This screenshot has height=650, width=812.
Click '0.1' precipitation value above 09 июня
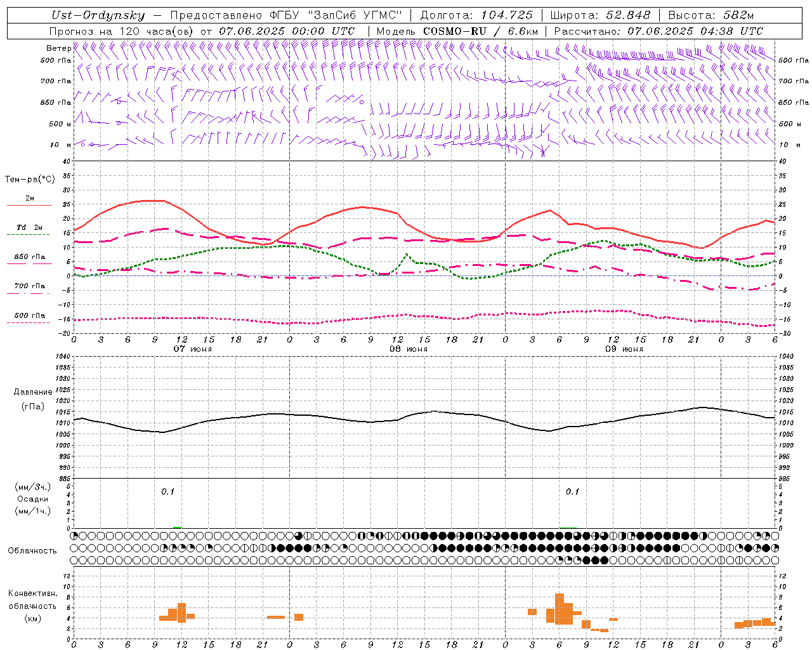coord(572,492)
